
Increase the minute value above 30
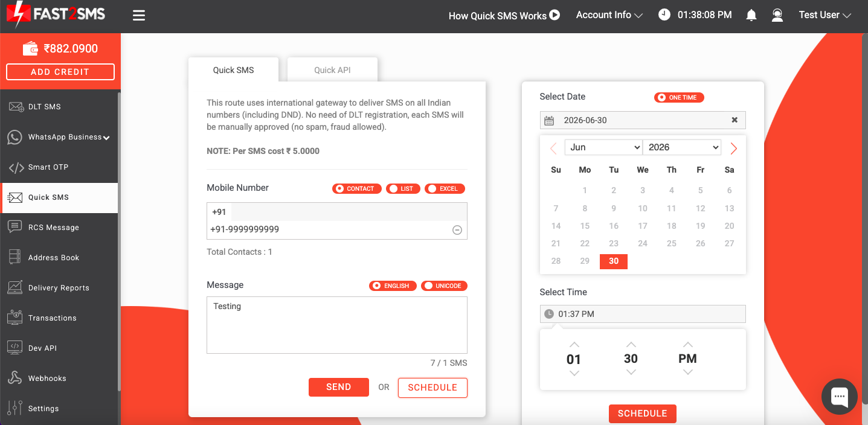click(631, 345)
